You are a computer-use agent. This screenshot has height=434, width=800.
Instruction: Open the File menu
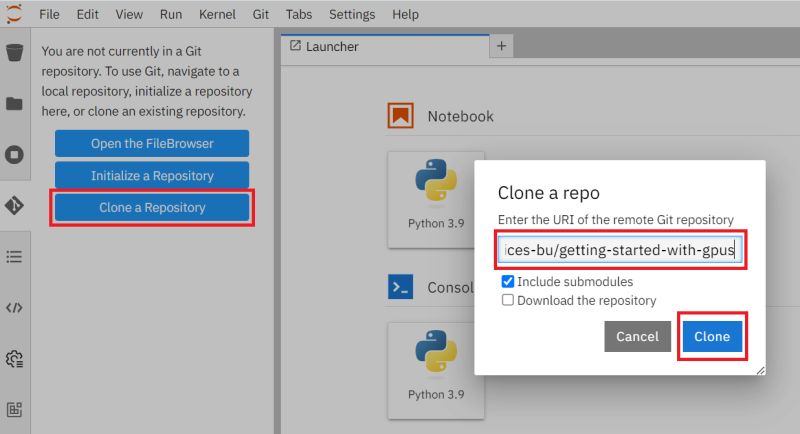[49, 14]
